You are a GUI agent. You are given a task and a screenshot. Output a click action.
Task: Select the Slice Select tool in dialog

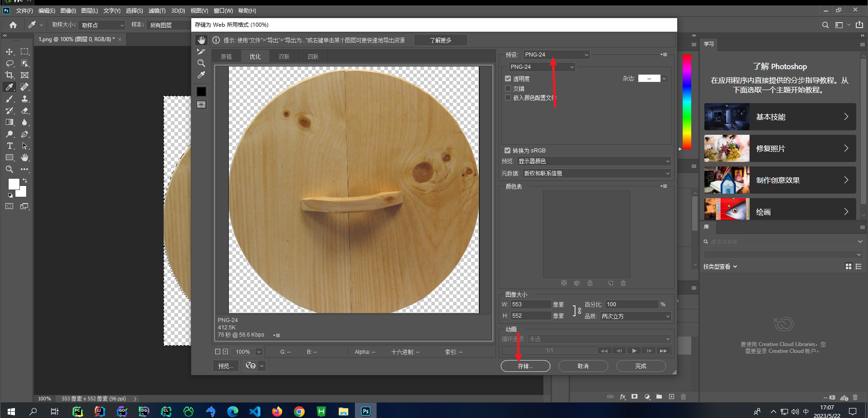(201, 52)
